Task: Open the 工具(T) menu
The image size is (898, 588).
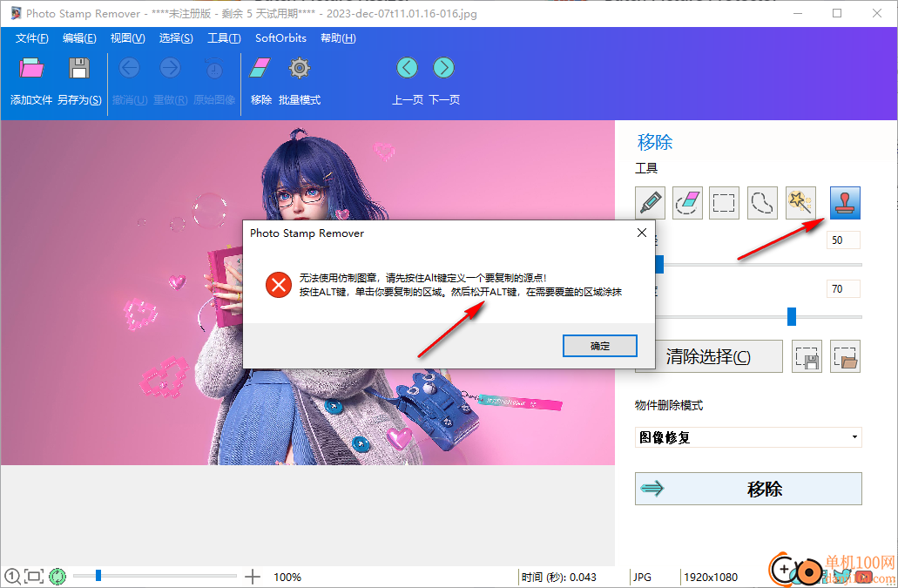Action: pos(224,37)
